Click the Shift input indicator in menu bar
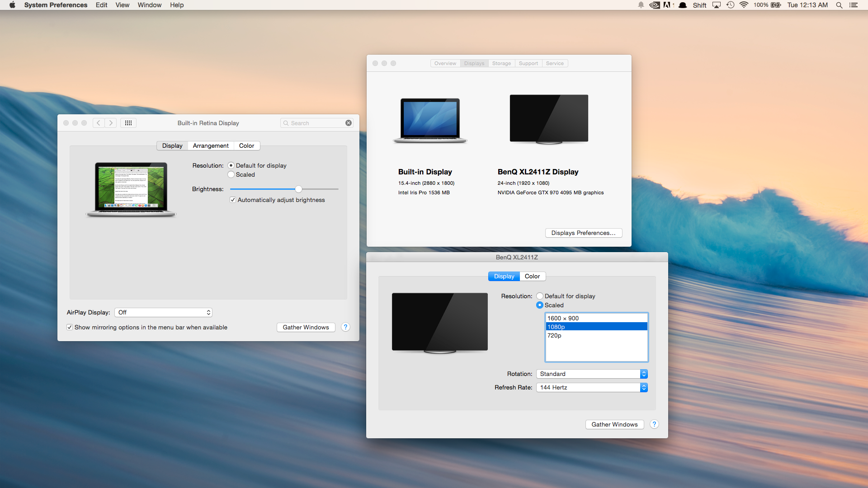 (x=699, y=5)
